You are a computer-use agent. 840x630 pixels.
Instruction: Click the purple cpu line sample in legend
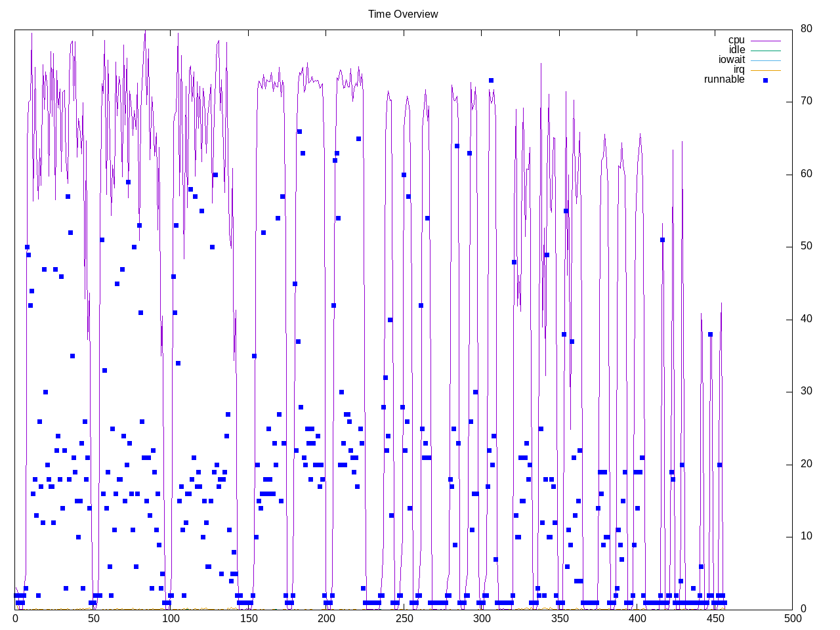pyautogui.click(x=765, y=41)
